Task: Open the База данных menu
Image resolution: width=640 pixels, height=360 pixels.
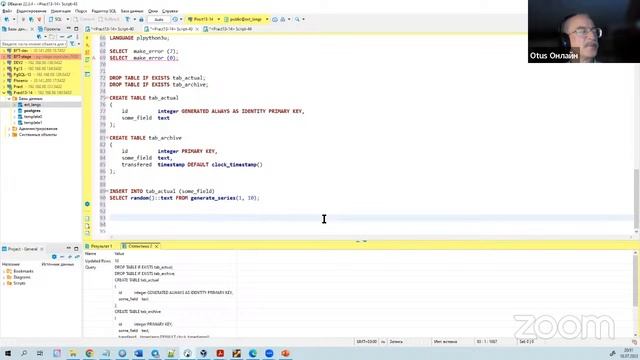Action: (132, 11)
